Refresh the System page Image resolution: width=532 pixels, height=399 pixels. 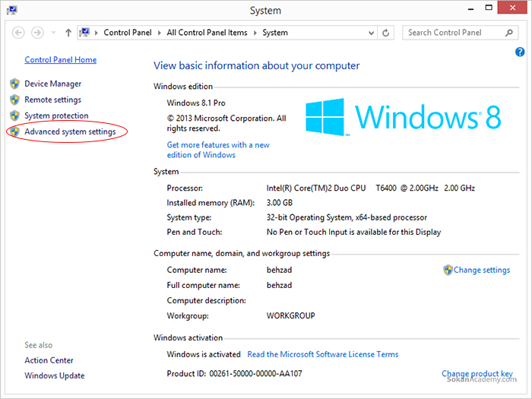point(386,33)
